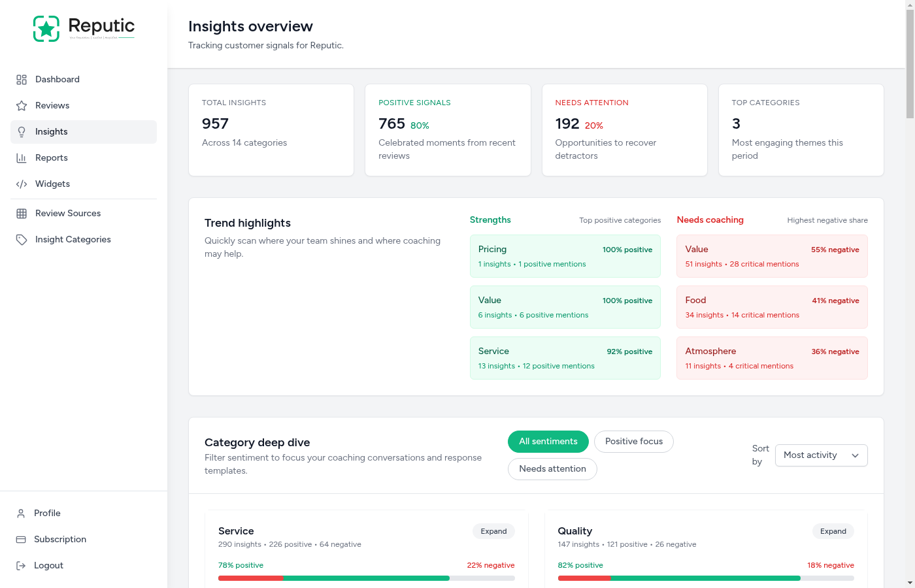Click the Insight Categories tag icon
This screenshot has width=915, height=588.
click(x=22, y=239)
